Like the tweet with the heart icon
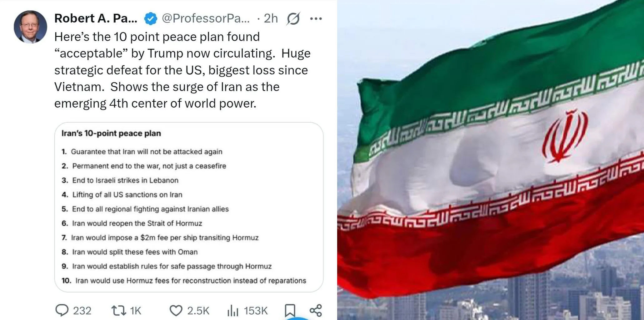 pyautogui.click(x=176, y=310)
